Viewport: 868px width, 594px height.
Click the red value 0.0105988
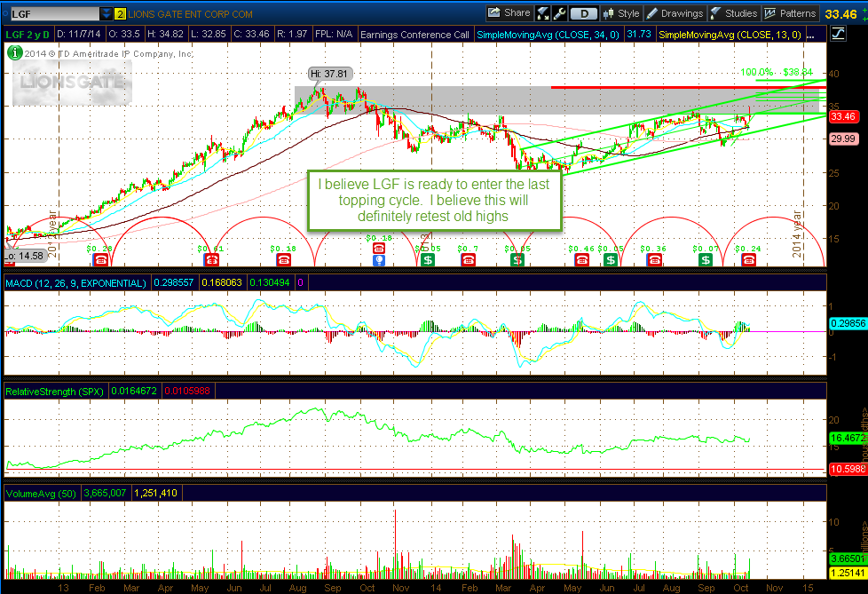pos(187,391)
